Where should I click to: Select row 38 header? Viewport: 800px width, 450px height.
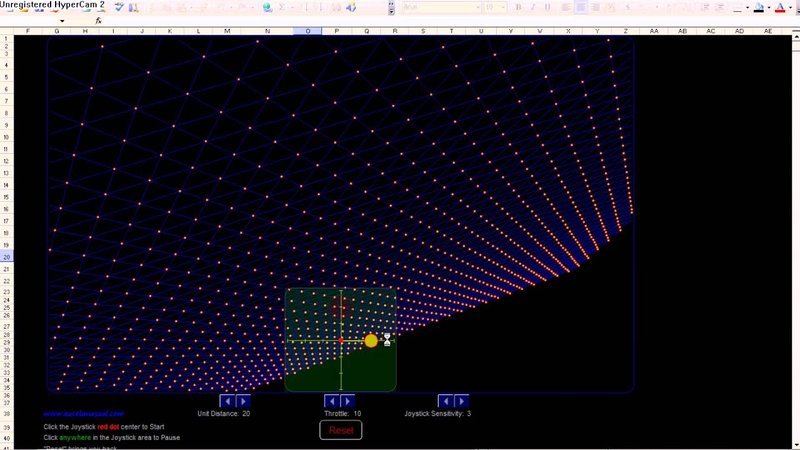[6, 414]
